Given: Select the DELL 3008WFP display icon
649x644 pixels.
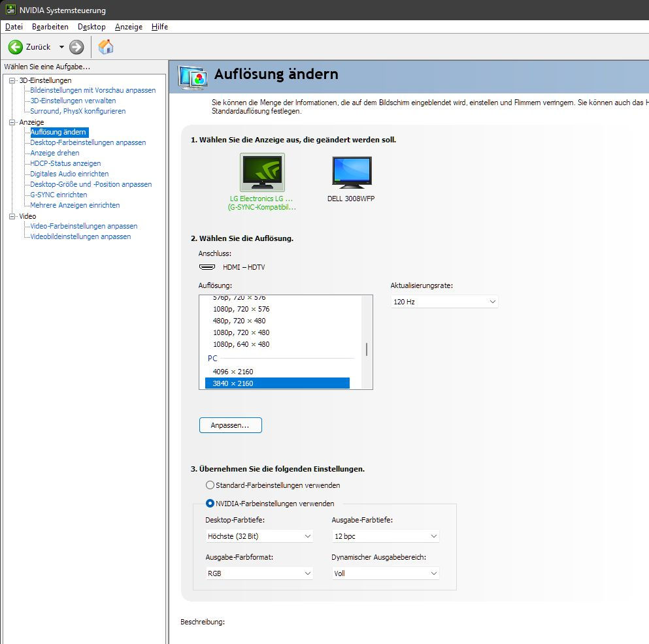Looking at the screenshot, I should tap(352, 172).
